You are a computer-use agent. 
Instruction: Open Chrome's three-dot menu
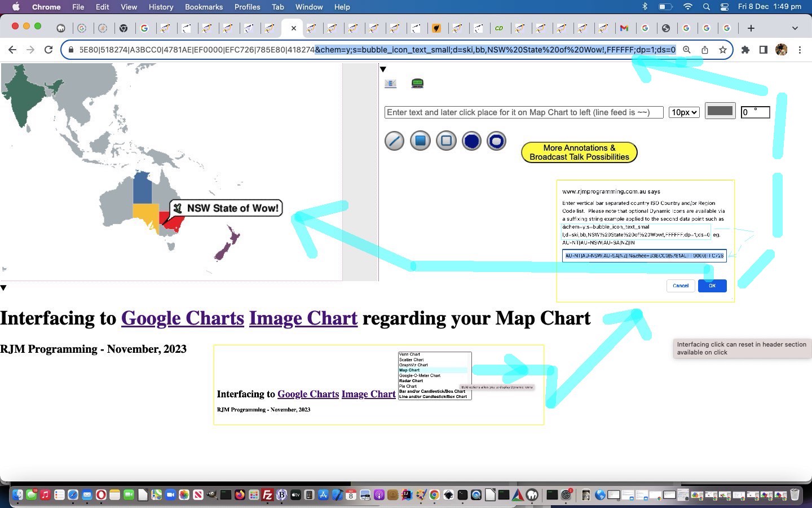pyautogui.click(x=800, y=50)
